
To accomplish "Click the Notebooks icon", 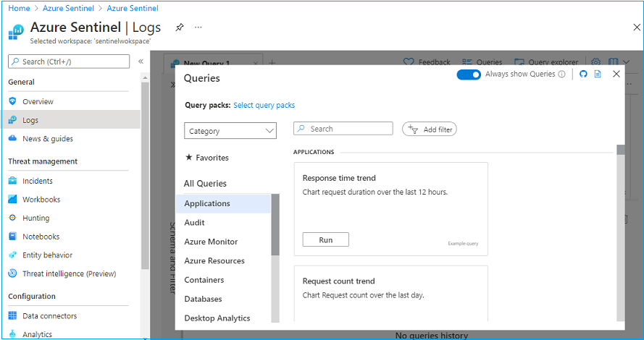I will coord(13,237).
